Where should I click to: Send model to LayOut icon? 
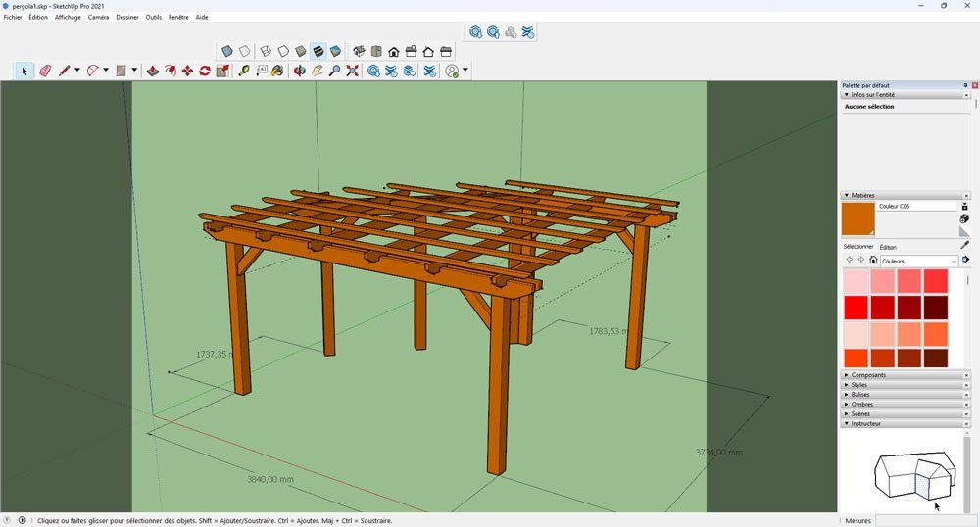410,71
